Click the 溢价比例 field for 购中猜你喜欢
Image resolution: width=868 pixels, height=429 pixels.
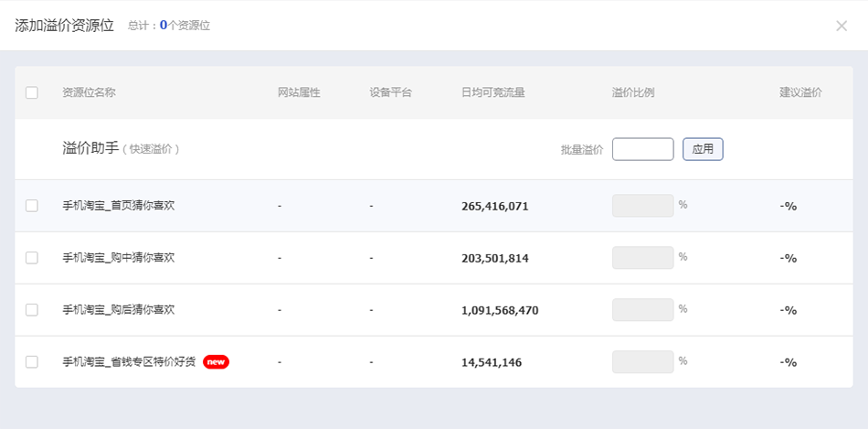pos(642,258)
